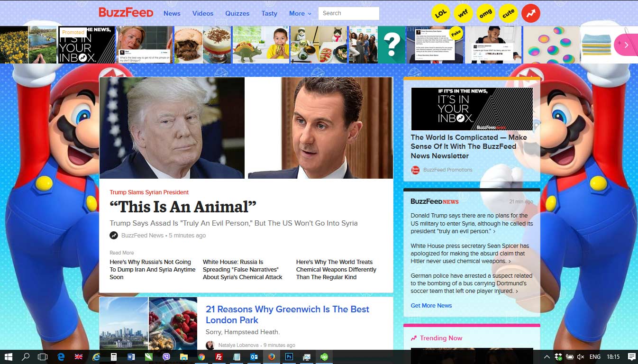Show hidden system tray icons
Image resolution: width=638 pixels, height=364 pixels.
tap(547, 357)
